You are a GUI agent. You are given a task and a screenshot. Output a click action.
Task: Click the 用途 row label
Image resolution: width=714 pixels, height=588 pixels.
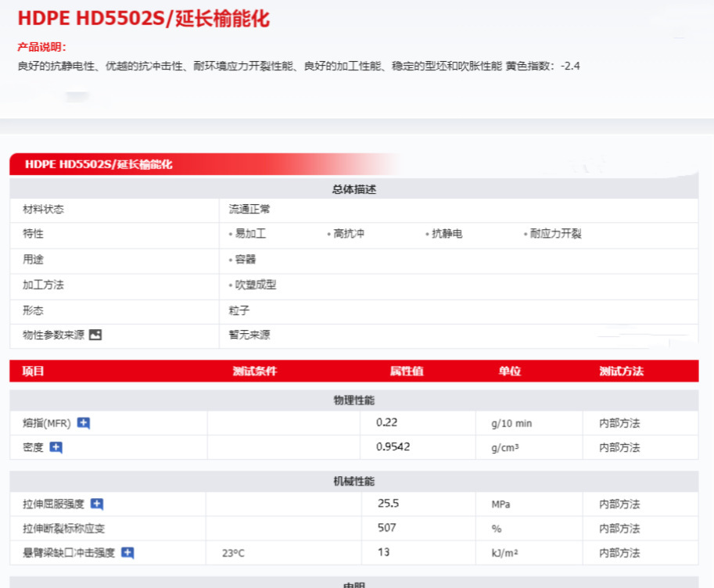point(34,259)
